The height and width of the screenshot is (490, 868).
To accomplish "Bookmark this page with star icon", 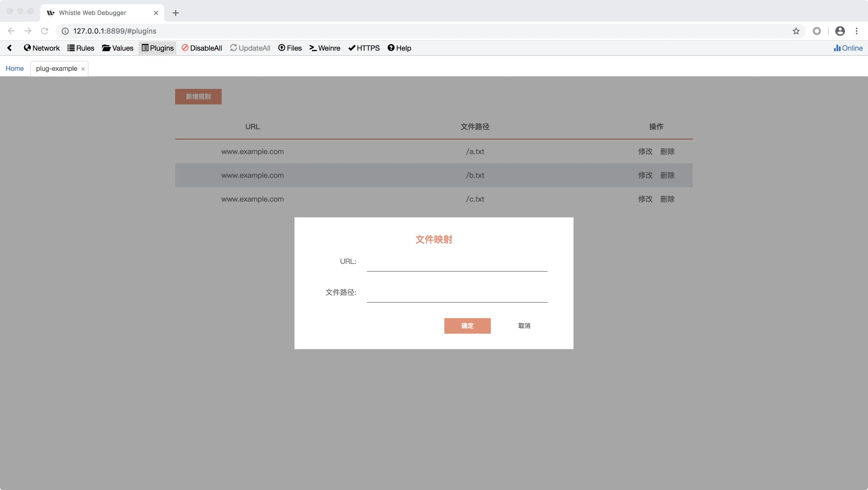I will coord(796,31).
